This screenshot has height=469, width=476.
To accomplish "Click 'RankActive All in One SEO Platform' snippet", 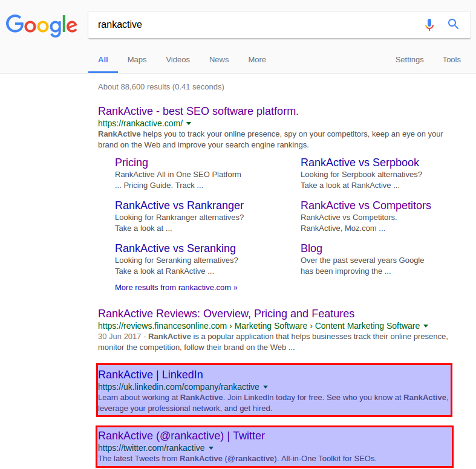I will 178,175.
